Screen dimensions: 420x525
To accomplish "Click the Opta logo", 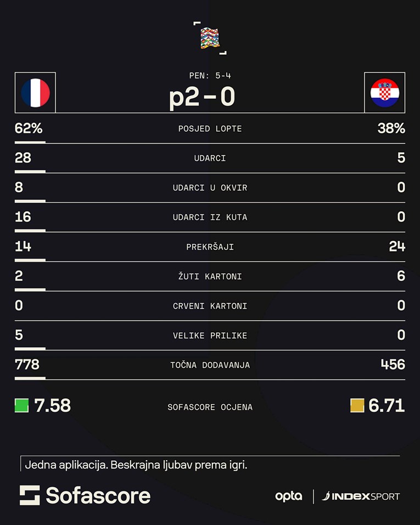I will 289,496.
